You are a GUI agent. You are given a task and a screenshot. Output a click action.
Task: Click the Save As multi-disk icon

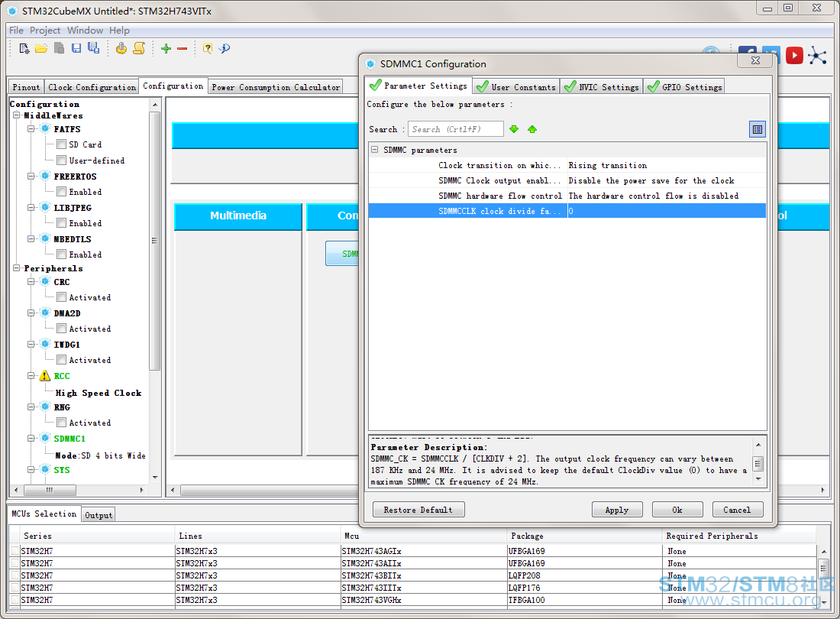(x=94, y=48)
